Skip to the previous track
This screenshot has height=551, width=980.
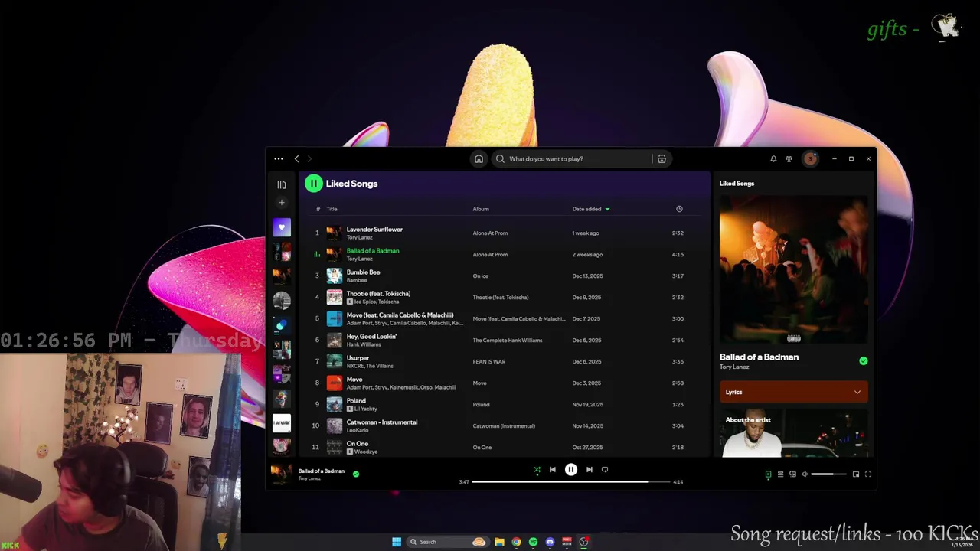553,470
